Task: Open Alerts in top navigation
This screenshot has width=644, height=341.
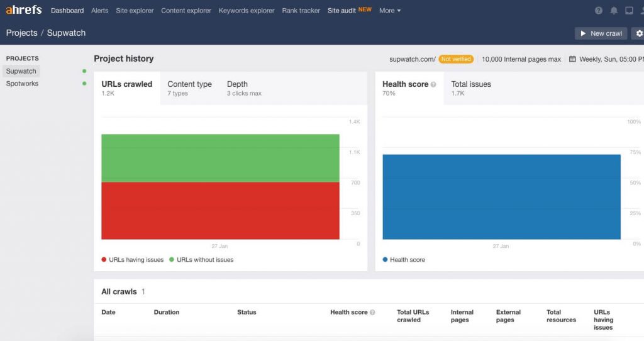Action: (100, 11)
